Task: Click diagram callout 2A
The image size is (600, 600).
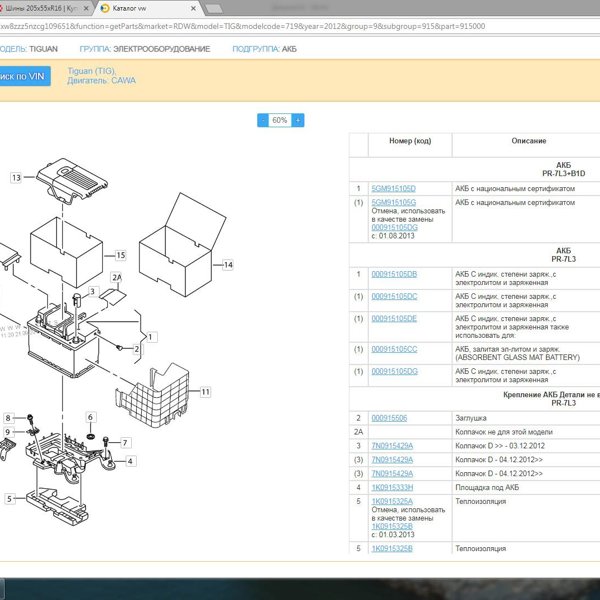Action: pos(117,277)
